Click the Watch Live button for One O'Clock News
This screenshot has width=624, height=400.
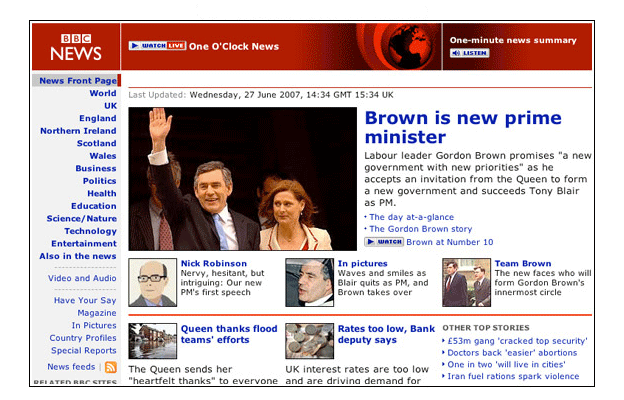pos(157,46)
